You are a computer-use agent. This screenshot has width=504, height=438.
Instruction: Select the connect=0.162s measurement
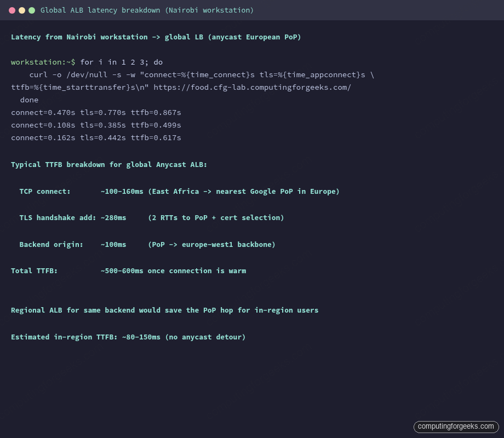pos(96,137)
